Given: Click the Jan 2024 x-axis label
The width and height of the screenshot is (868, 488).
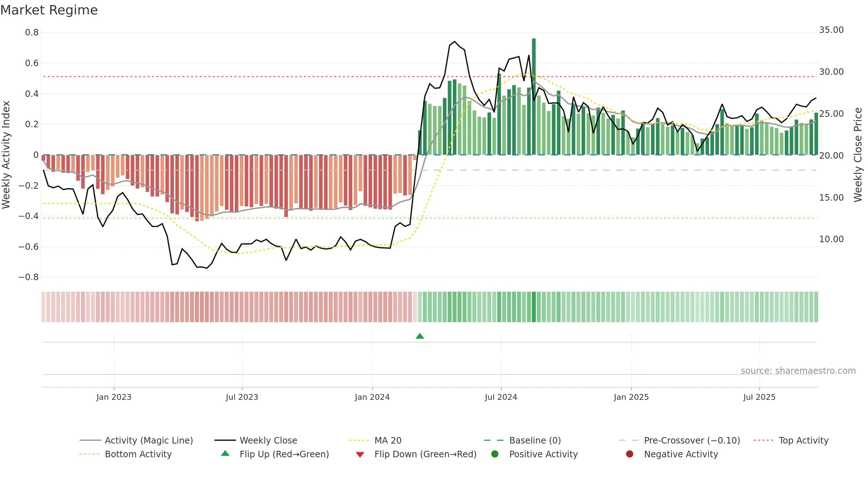Looking at the screenshot, I should pos(372,397).
